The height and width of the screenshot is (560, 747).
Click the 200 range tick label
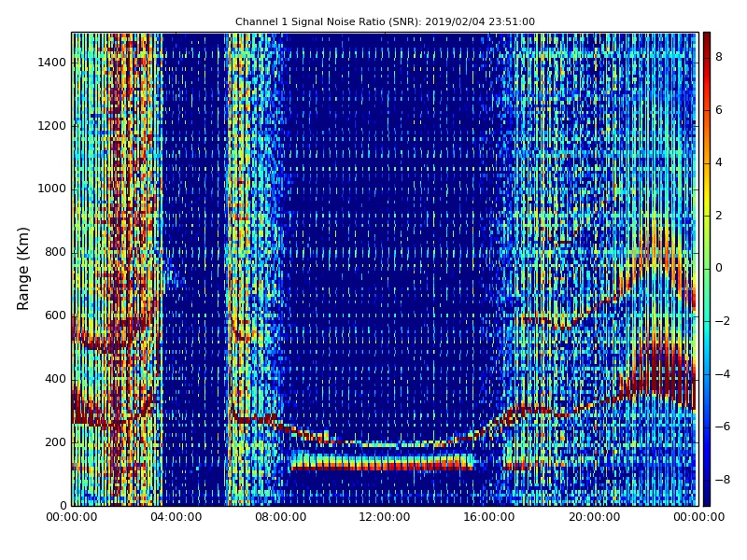55,441
